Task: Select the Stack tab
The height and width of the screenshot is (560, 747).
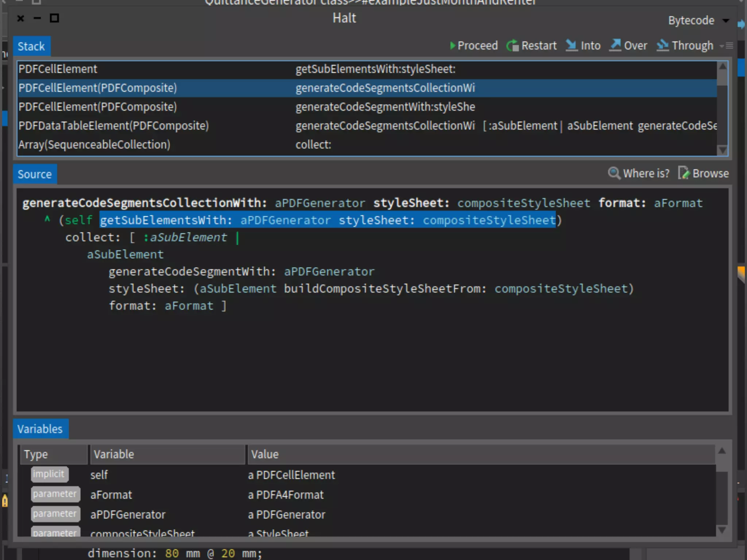Action: (31, 46)
